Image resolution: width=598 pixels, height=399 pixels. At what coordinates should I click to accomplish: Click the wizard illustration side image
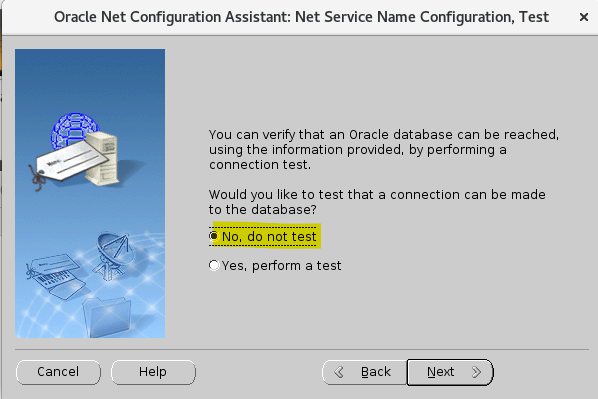coord(90,193)
